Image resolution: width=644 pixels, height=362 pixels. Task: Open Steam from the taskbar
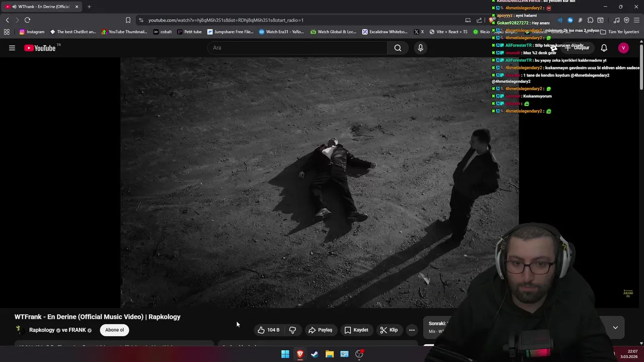[314, 354]
